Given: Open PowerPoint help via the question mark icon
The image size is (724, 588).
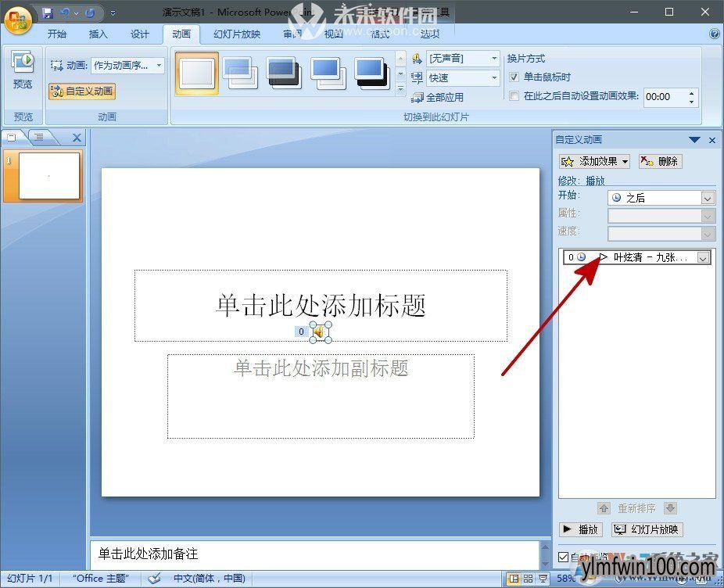Looking at the screenshot, I should 714,34.
